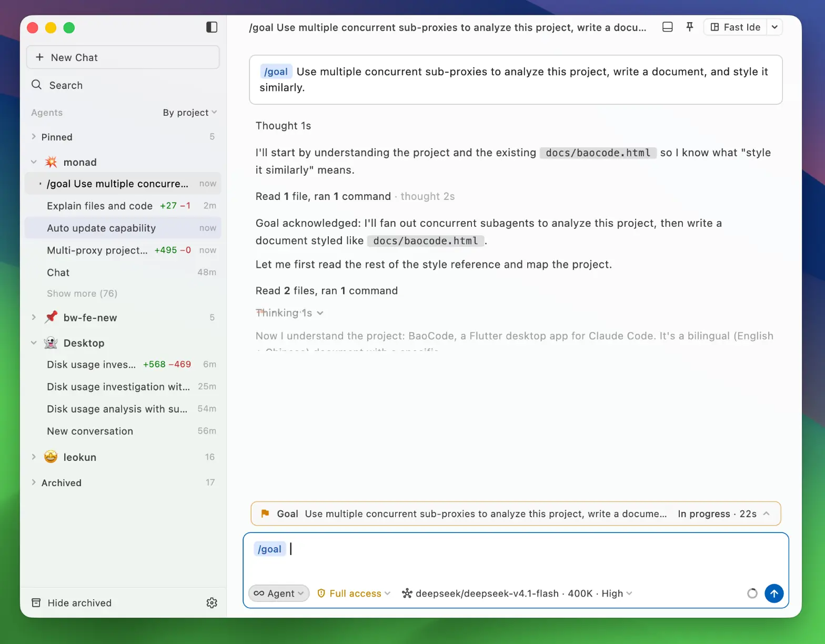This screenshot has height=644, width=825.
Task: Click the Desktop ghost project icon
Action: point(51,343)
